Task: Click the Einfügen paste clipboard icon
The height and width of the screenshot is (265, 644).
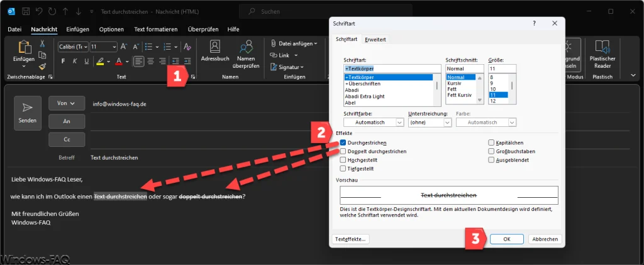Action: click(24, 46)
